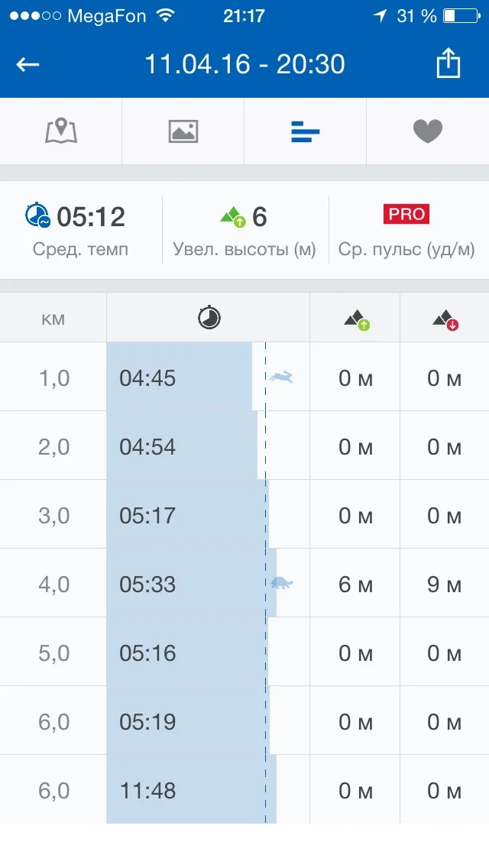Viewport: 489px width, 868px height.
Task: Tap the slowest split turtle icon
Action: [x=282, y=583]
